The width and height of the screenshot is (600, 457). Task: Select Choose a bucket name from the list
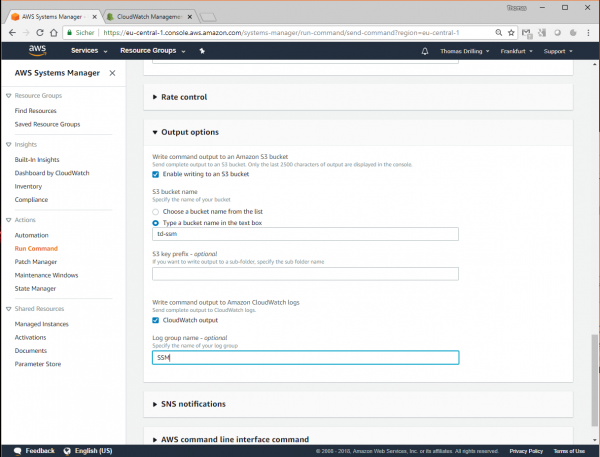(155, 212)
